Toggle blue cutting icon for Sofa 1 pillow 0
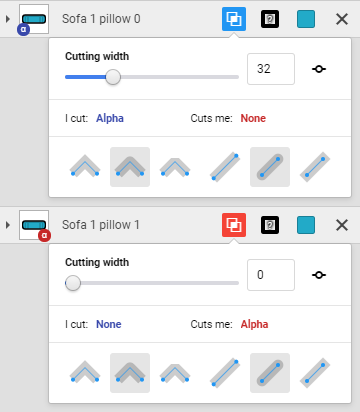The width and height of the screenshot is (360, 412). [x=234, y=19]
